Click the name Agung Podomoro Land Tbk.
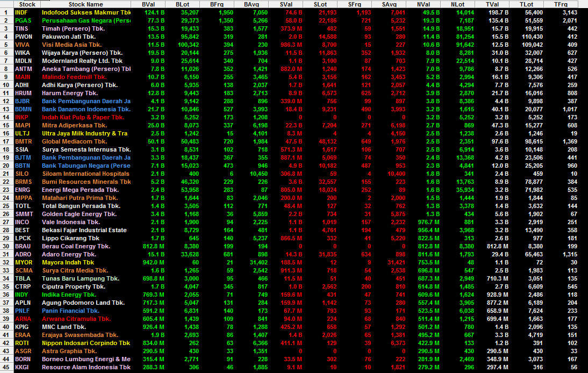This screenshot has width=588, height=373. (83, 303)
